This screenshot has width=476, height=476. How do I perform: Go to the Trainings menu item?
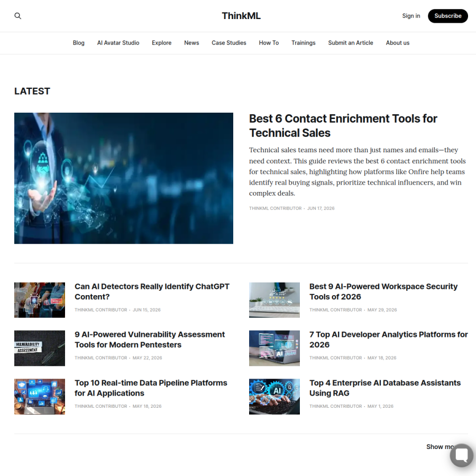(303, 43)
